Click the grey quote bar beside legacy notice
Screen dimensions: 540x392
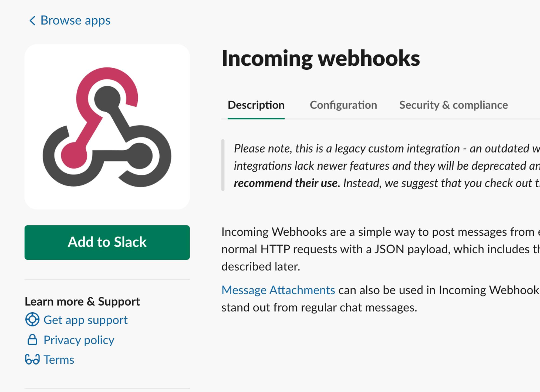[223, 165]
